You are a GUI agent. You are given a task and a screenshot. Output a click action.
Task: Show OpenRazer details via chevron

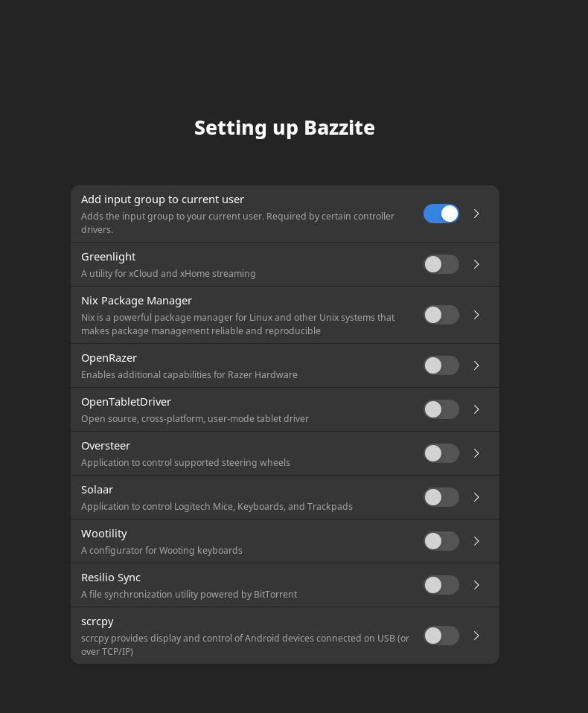coord(477,365)
